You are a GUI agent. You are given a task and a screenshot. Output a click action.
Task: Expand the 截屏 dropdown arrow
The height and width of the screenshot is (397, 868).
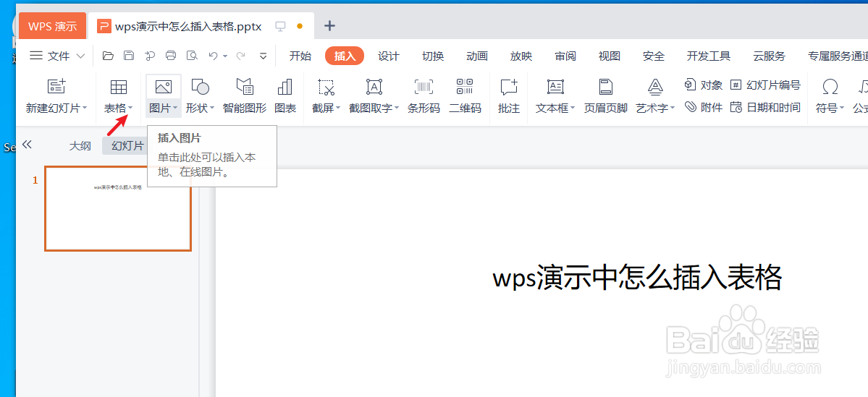(x=337, y=108)
